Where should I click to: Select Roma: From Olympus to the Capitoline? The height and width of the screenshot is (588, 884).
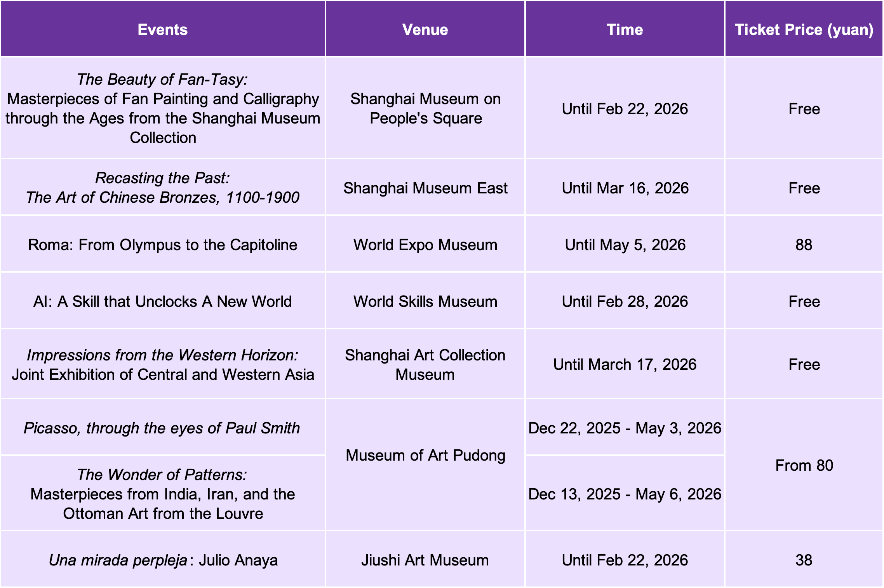pyautogui.click(x=163, y=245)
